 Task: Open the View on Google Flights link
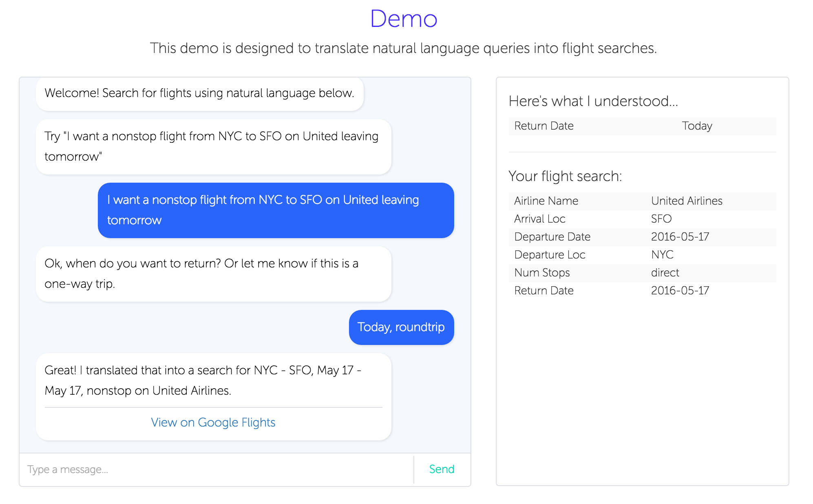pos(213,422)
